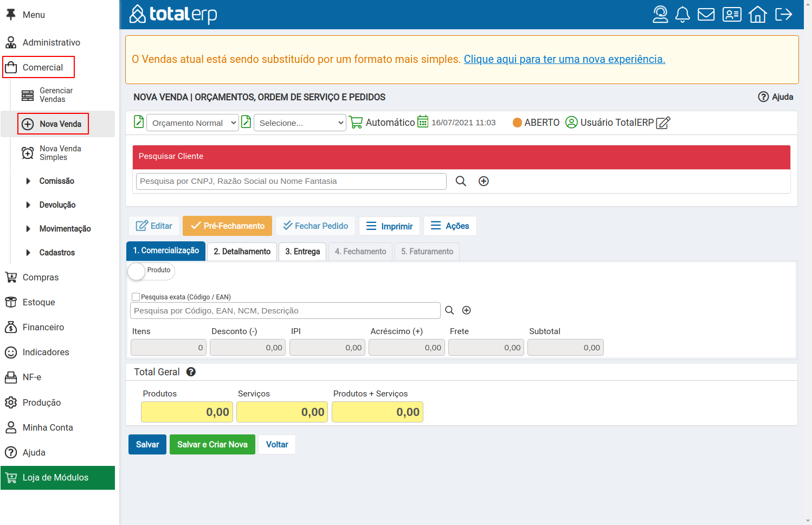The width and height of the screenshot is (812, 525).
Task: Open the notifications bell
Action: click(x=682, y=14)
